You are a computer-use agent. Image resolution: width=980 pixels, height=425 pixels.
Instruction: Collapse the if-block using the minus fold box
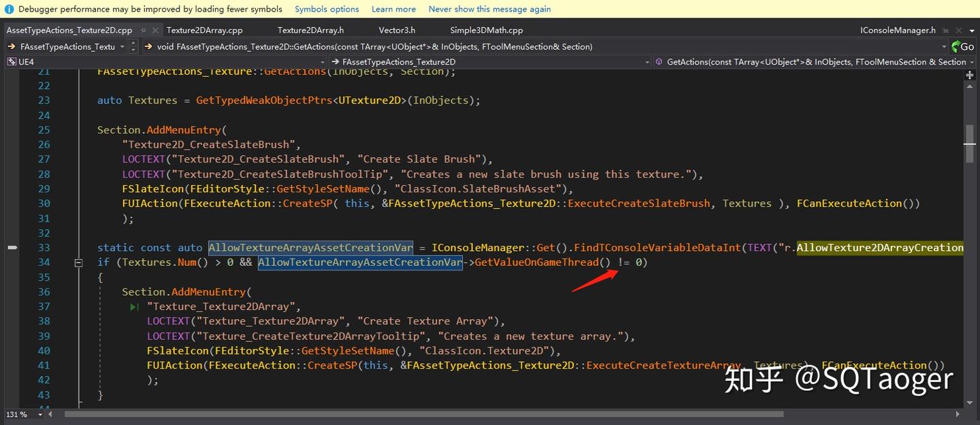[78, 262]
